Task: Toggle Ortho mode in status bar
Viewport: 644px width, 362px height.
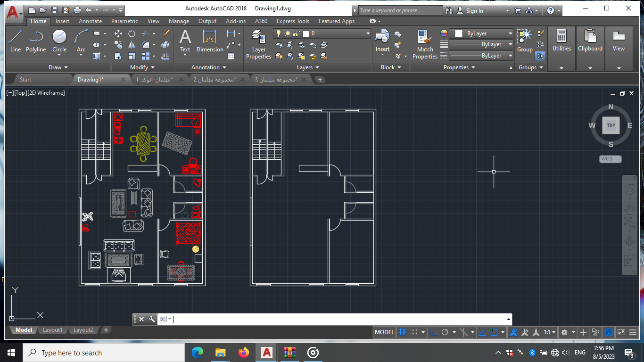Action: [x=434, y=332]
